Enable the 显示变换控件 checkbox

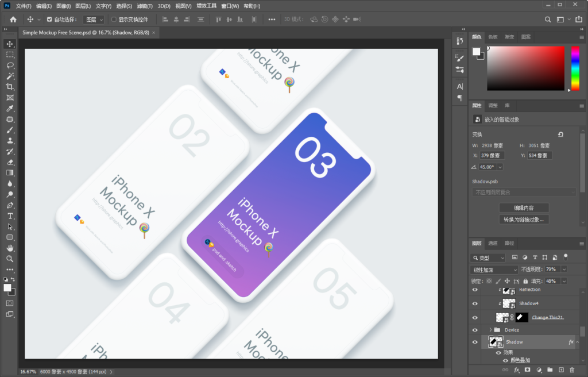click(114, 20)
